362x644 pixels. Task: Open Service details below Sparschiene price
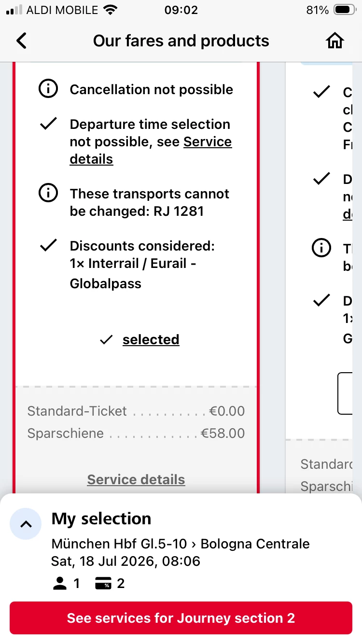[x=136, y=479]
